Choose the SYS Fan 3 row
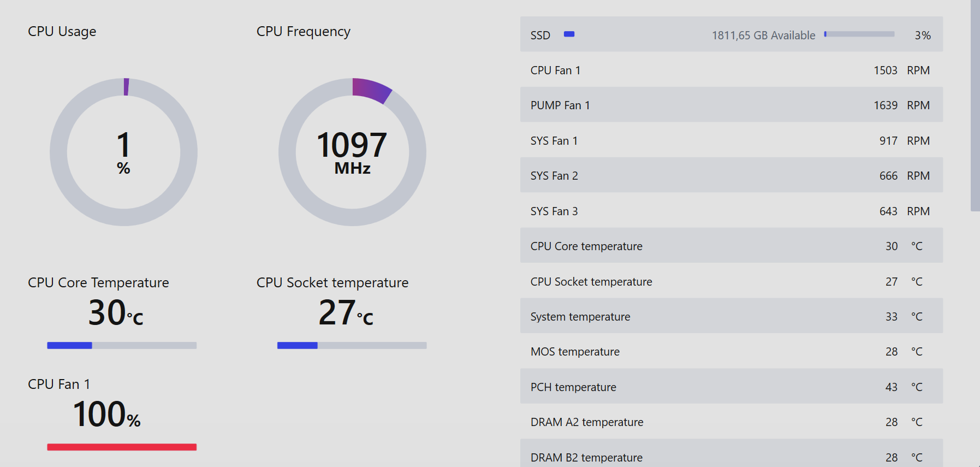The image size is (980, 467). 731,211
